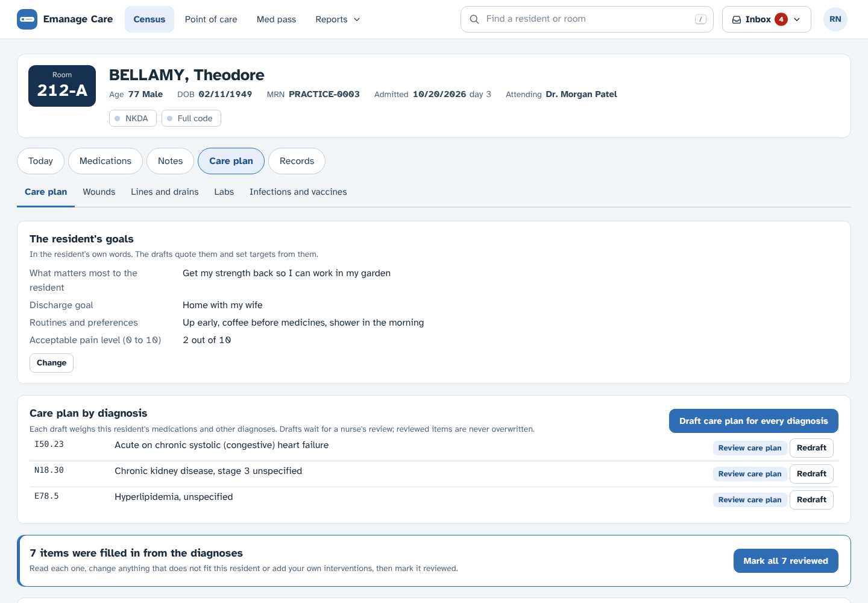
Task: Open the Lines and drains sub-tab
Action: click(x=165, y=192)
